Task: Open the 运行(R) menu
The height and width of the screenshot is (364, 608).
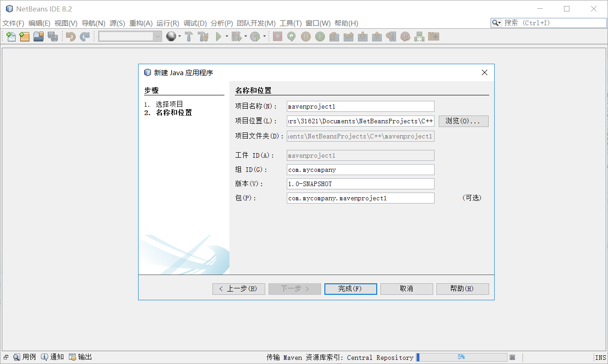Action: point(168,23)
